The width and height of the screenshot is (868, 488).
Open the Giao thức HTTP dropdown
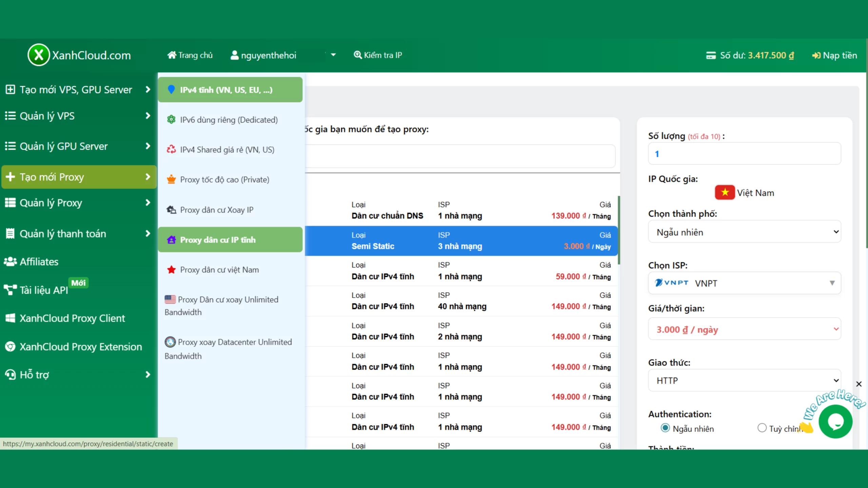744,381
